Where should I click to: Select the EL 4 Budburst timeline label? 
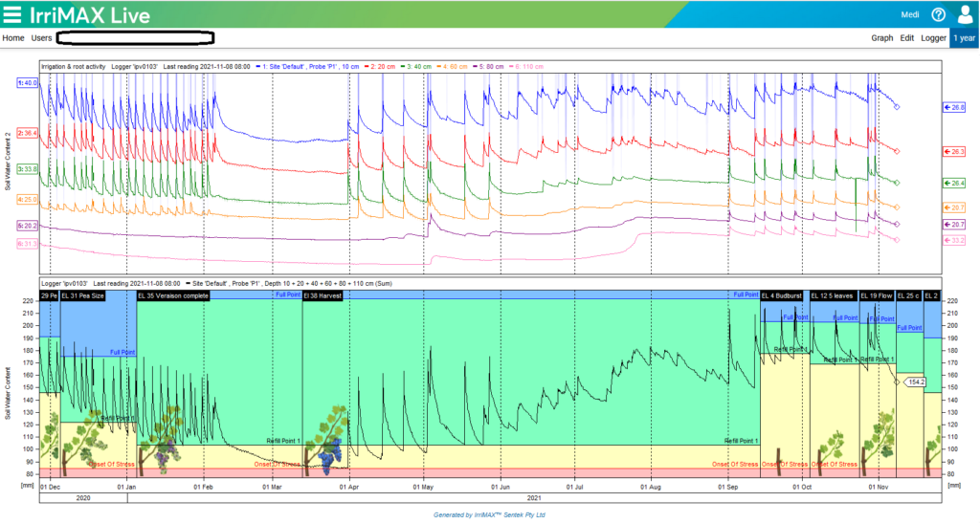point(781,295)
